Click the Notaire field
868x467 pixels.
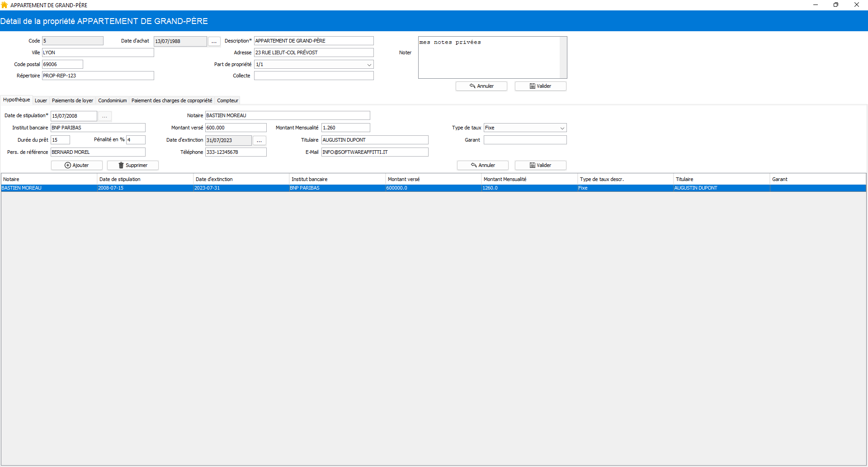click(x=288, y=115)
